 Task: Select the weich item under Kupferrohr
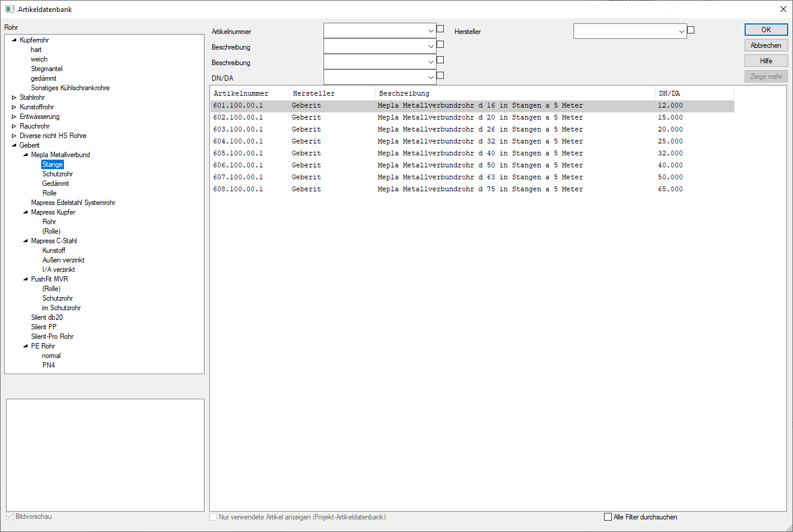tap(39, 59)
